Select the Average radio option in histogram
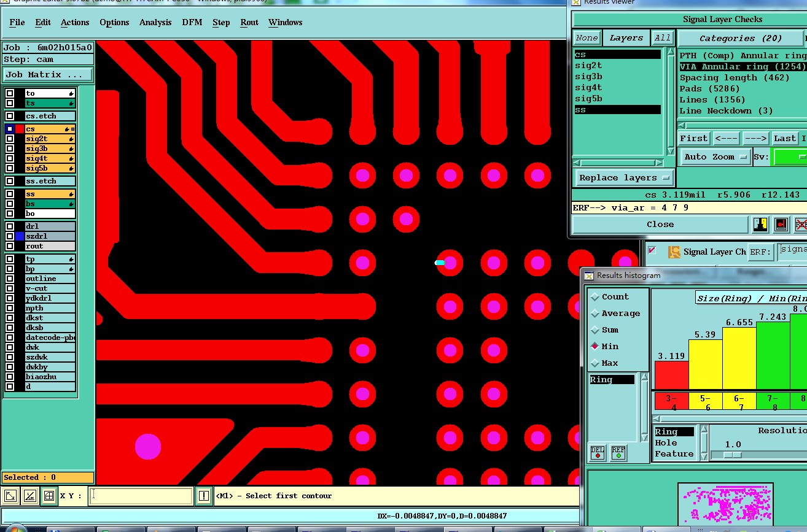 pos(595,314)
